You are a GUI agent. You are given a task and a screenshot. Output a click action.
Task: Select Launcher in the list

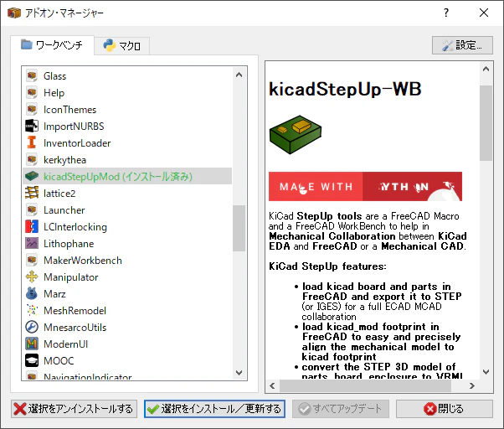click(x=127, y=209)
